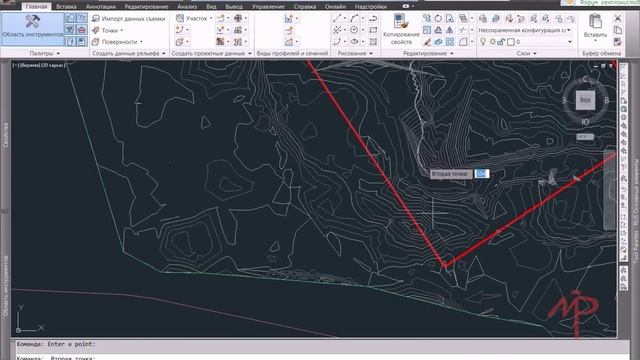Screen dimensions: 640x360
Task: Click the Feature line icon below Участок
Action: (x=180, y=30)
